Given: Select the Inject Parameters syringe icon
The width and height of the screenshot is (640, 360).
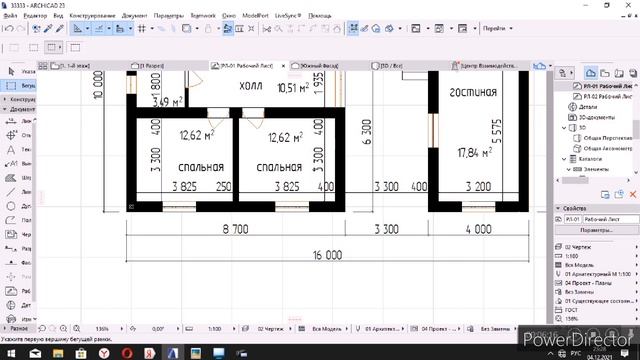Looking at the screenshot, I should [x=60, y=29].
